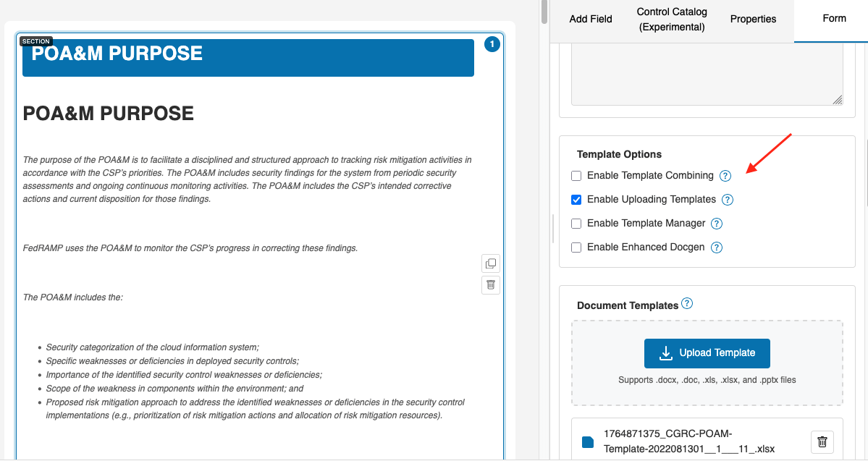Click the duplicate section icon
The width and height of the screenshot is (868, 461).
491,263
